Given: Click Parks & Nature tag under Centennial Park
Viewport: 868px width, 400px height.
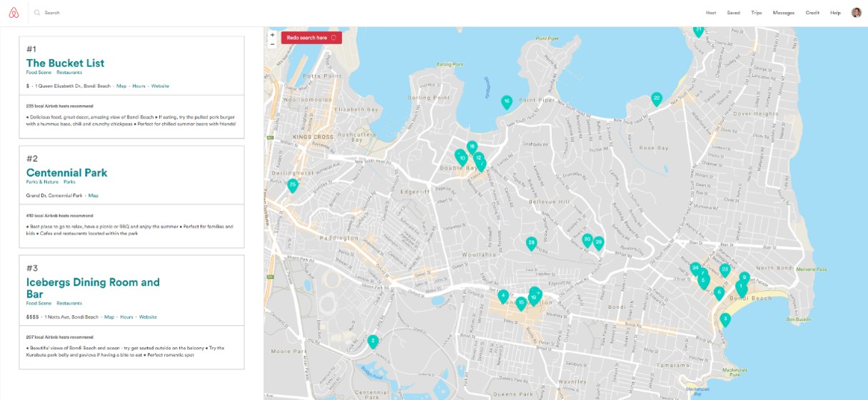Looking at the screenshot, I should click(41, 182).
